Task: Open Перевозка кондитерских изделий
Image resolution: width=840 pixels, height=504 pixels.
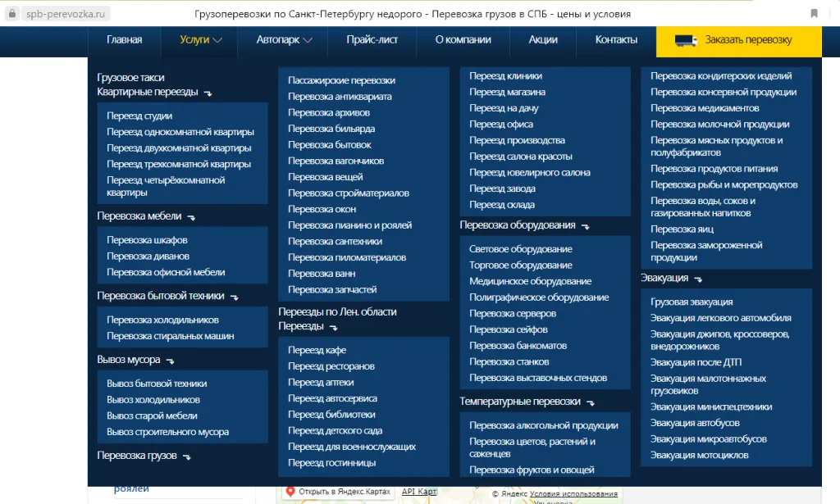Action: pyautogui.click(x=720, y=76)
